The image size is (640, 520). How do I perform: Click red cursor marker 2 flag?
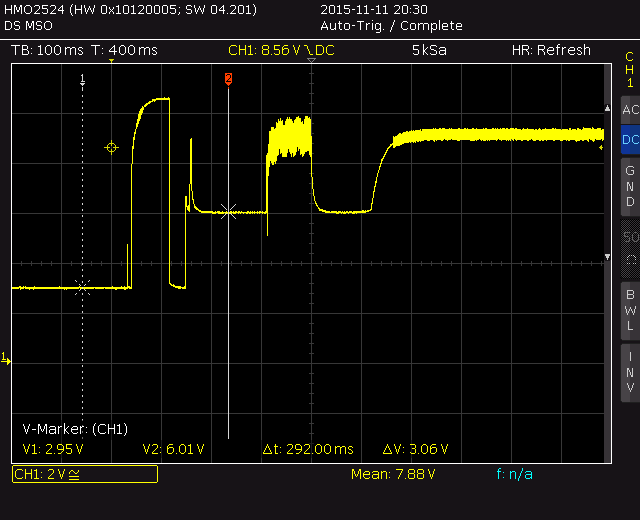pyautogui.click(x=229, y=79)
